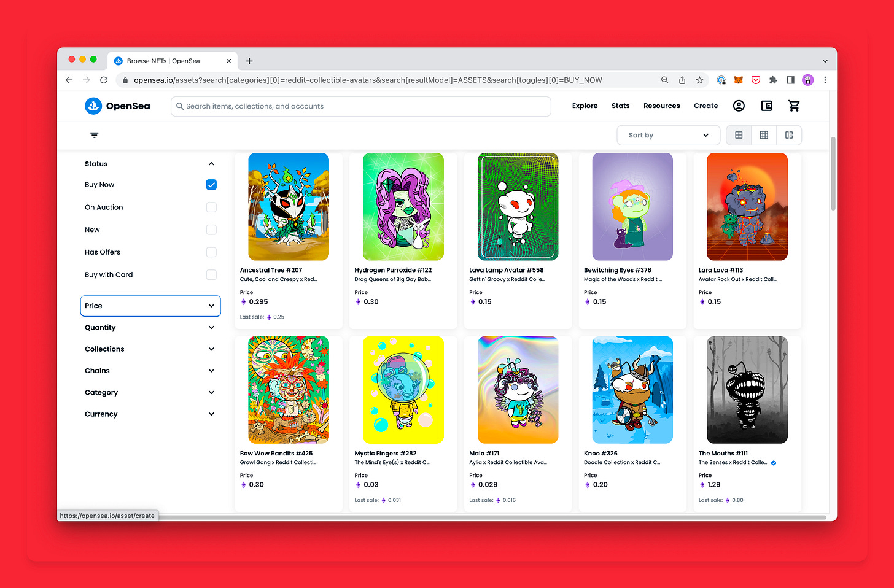Click the browser address bar URL
The width and height of the screenshot is (894, 588).
(368, 80)
